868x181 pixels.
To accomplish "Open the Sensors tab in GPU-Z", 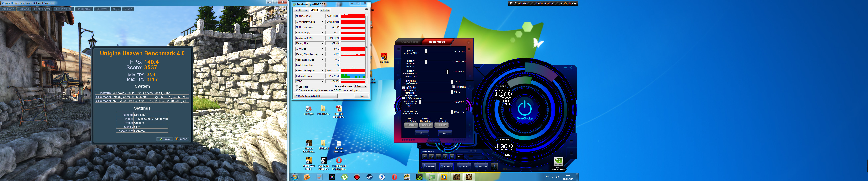I will tap(314, 10).
